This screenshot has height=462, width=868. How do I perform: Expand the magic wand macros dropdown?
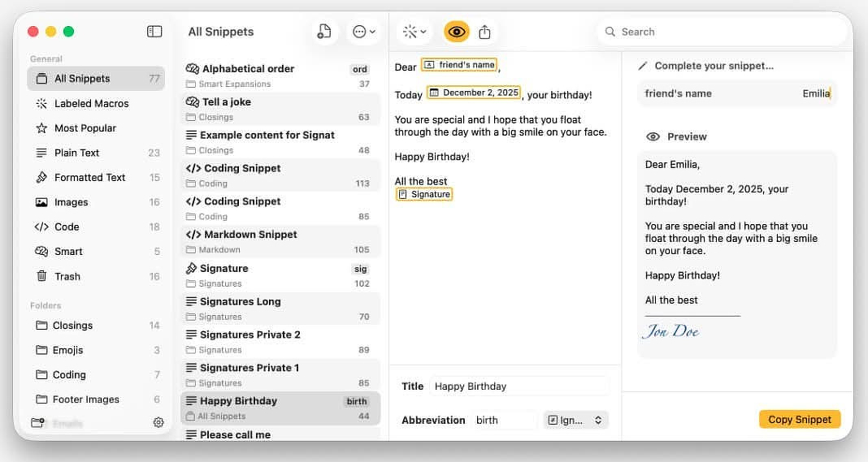414,32
